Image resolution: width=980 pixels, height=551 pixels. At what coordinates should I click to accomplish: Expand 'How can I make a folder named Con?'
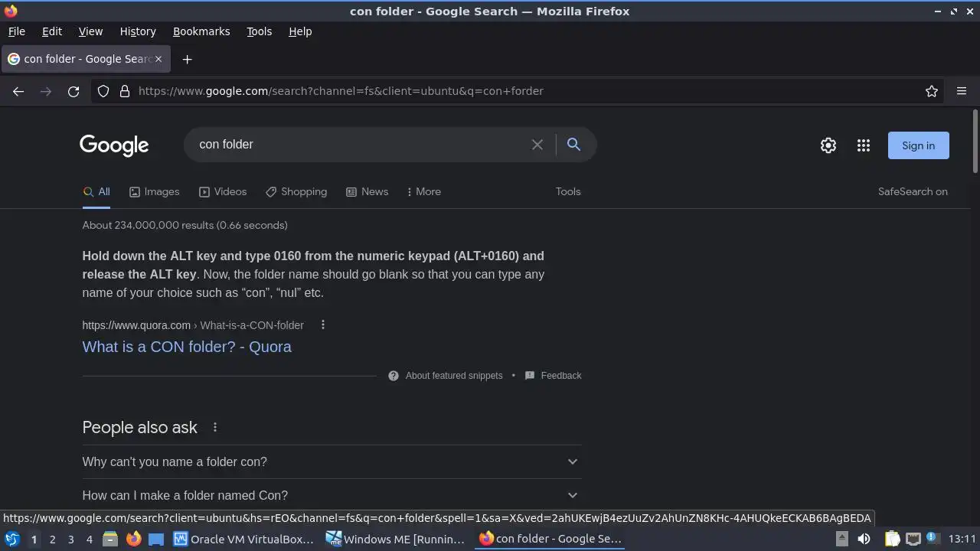point(332,495)
